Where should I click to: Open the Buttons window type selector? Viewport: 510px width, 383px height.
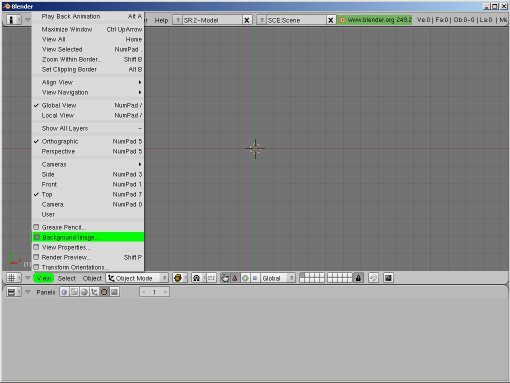click(14, 292)
